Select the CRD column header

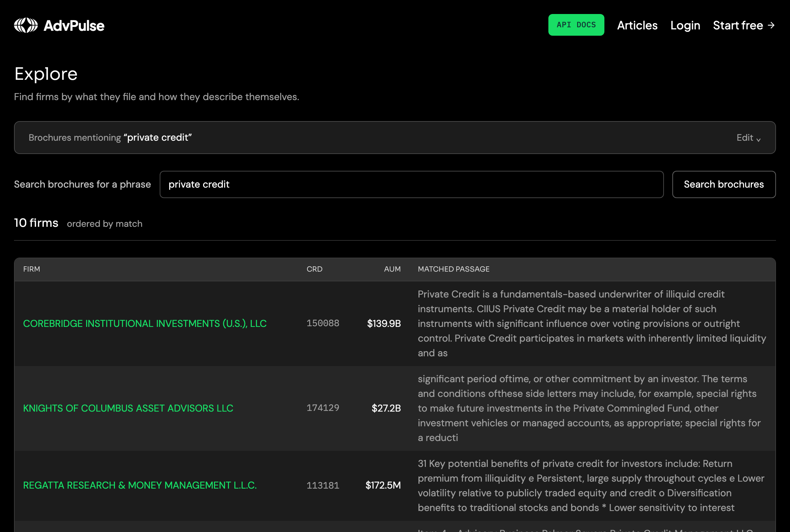tap(314, 269)
